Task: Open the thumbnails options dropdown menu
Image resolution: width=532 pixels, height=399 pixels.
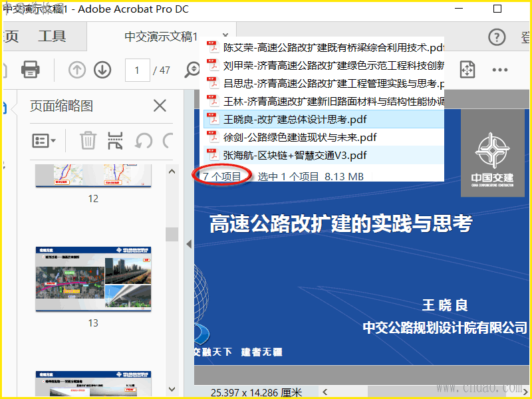Action: click(x=44, y=140)
